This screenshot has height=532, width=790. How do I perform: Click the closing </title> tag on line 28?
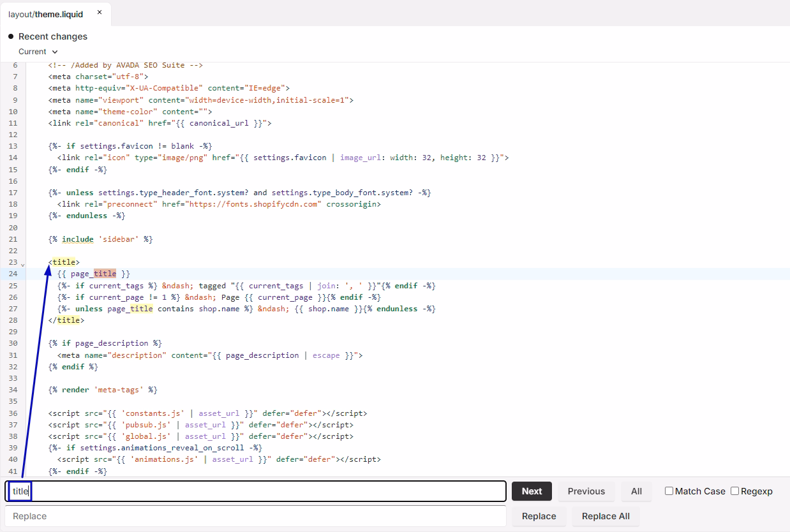[66, 320]
